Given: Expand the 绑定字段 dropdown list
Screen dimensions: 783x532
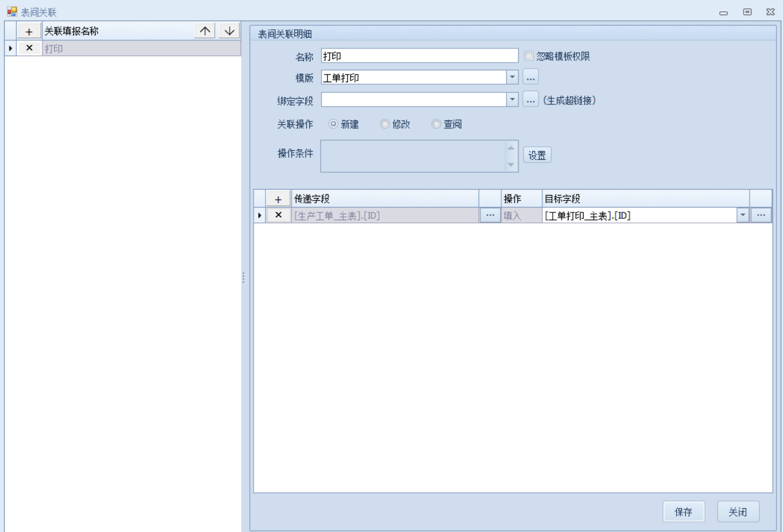Looking at the screenshot, I should pos(513,100).
